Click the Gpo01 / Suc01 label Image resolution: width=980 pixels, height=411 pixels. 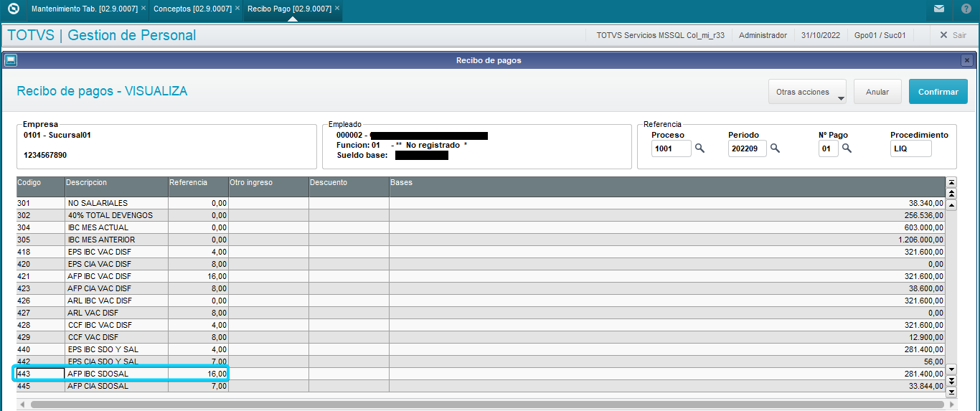[880, 35]
